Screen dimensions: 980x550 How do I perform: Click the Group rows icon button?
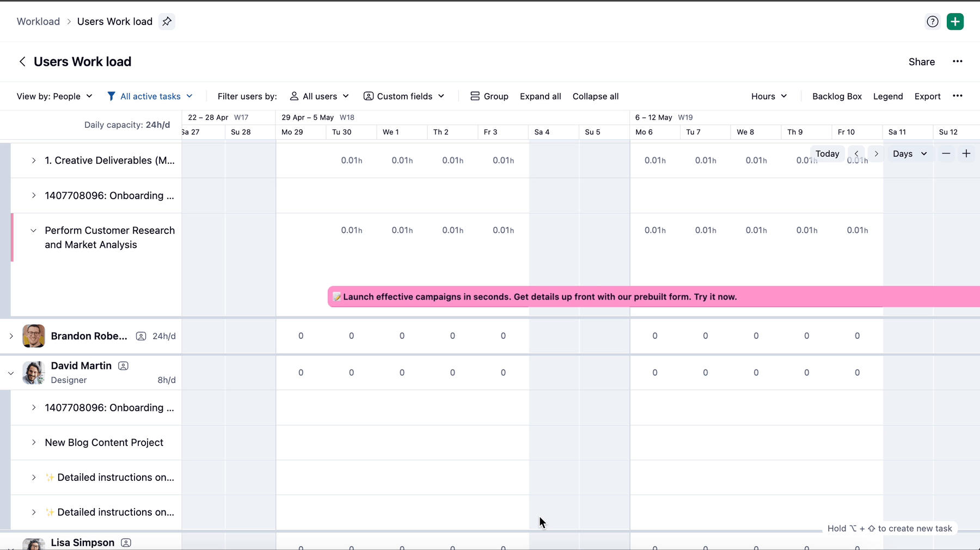489,96
